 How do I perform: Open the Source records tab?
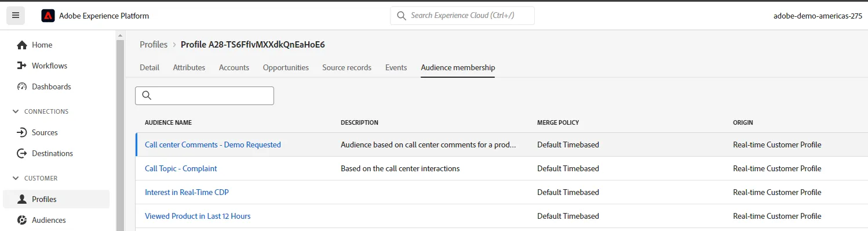coord(347,67)
